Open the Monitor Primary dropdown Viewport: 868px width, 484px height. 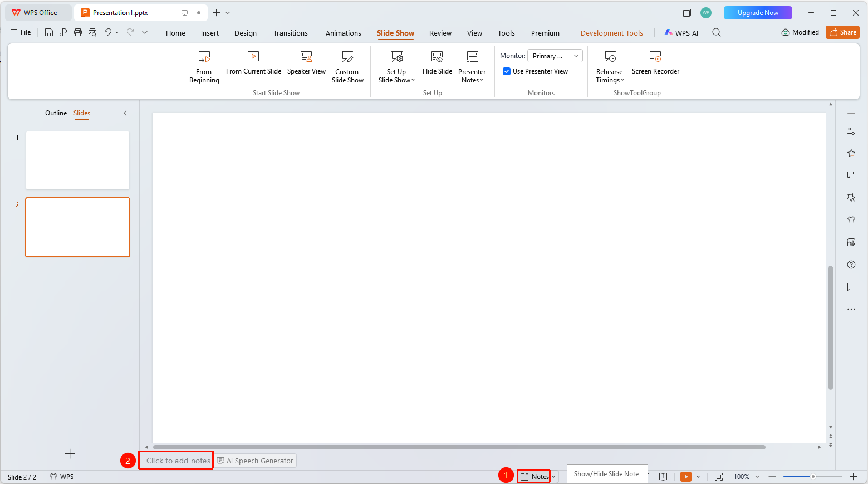(x=555, y=56)
